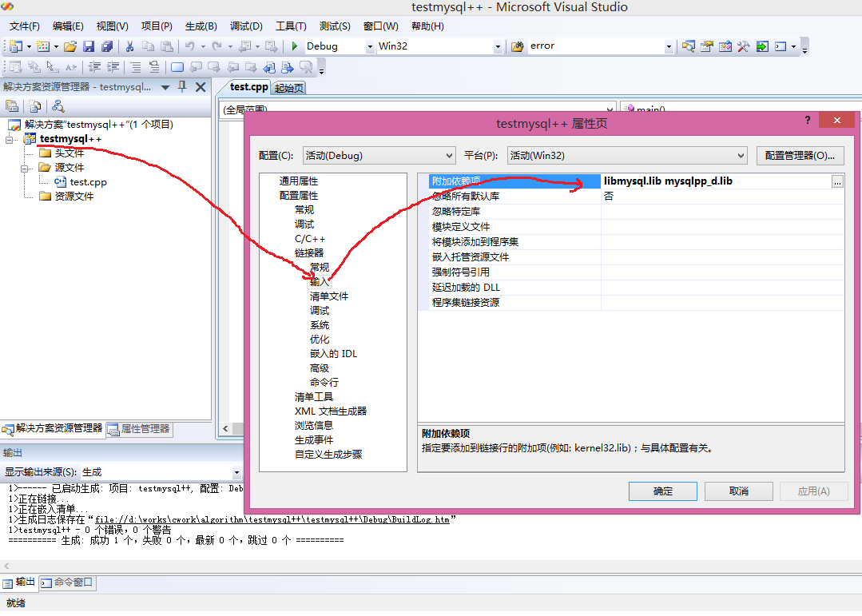Open the 配置(C) 活动(Debug) dropdown
This screenshot has width=862, height=616.
pos(379,156)
